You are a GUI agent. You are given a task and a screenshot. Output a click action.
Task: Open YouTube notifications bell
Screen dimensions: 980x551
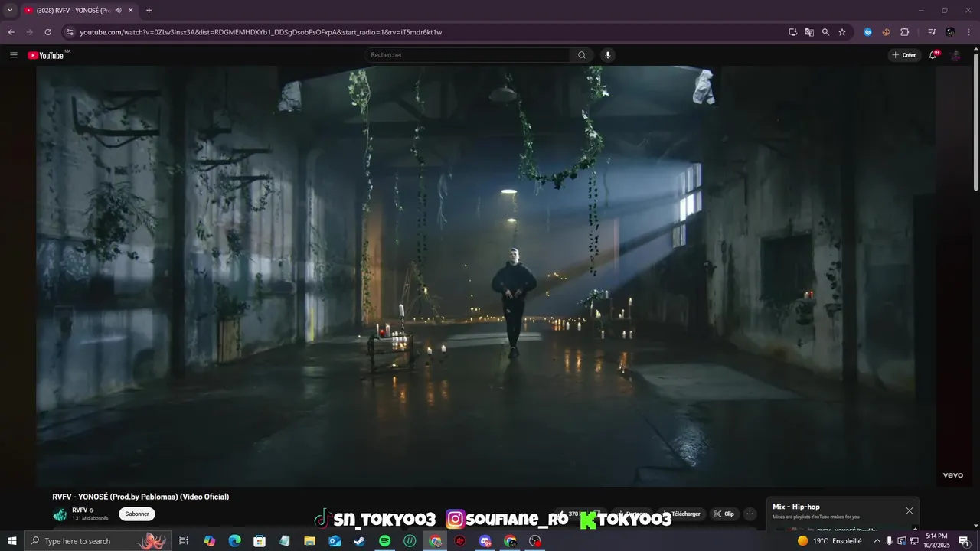[933, 55]
